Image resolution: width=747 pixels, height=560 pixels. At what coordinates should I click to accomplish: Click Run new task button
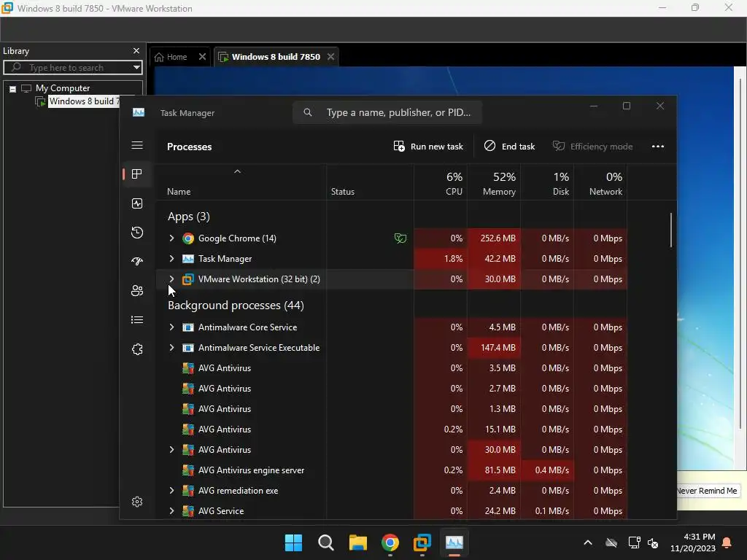(428, 147)
